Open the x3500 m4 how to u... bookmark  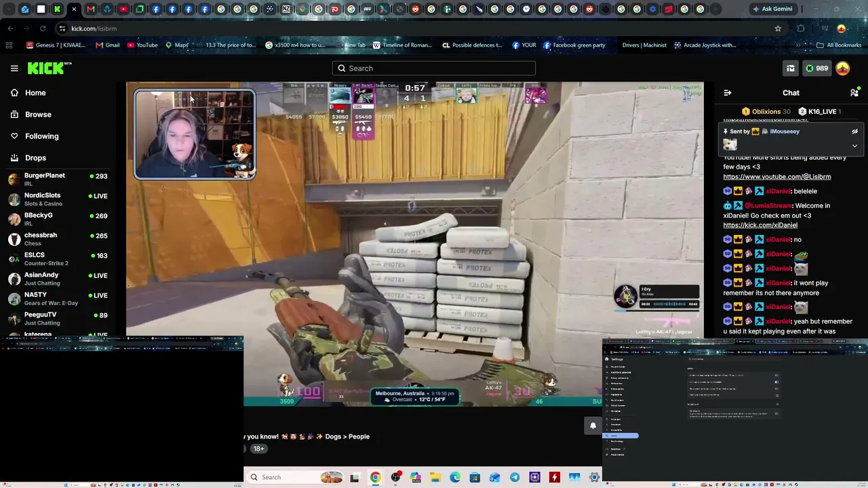tap(295, 45)
